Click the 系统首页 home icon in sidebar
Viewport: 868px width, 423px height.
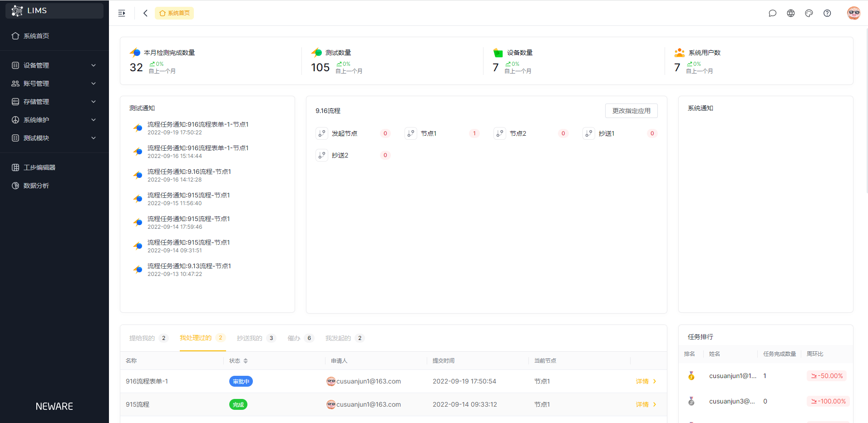pyautogui.click(x=15, y=36)
